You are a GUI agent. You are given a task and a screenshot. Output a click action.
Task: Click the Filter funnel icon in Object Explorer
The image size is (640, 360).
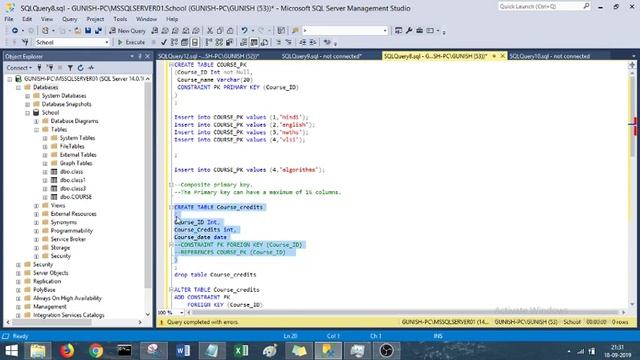click(70, 68)
